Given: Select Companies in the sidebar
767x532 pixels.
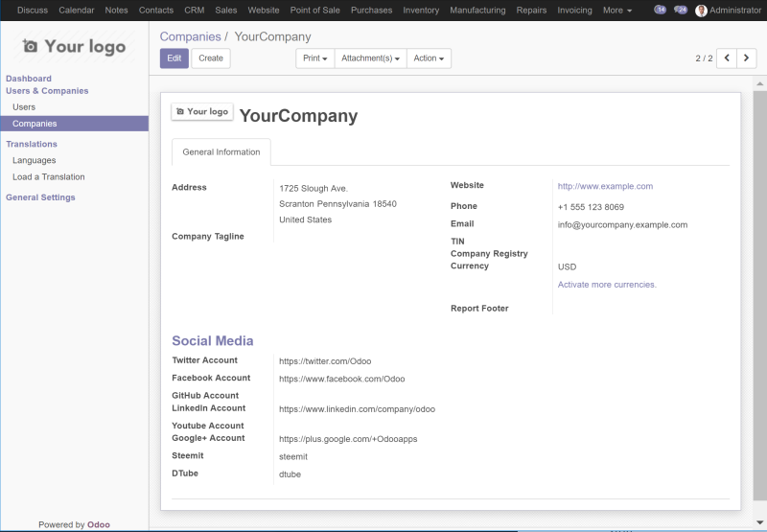Looking at the screenshot, I should tap(75, 124).
